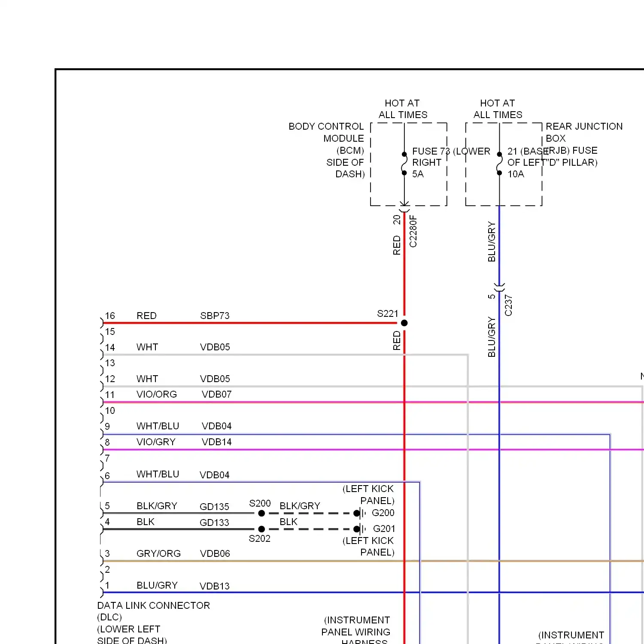Click the S202 splice label
Viewport: 644px width, 644px height.
(x=260, y=538)
